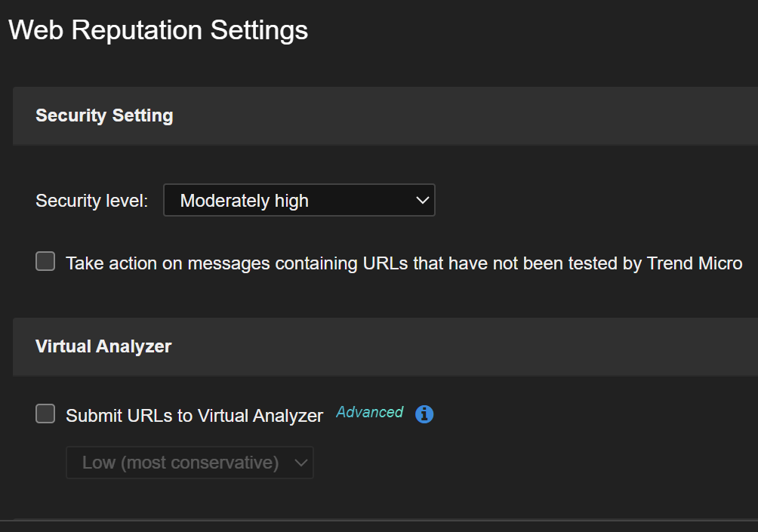The width and height of the screenshot is (758, 532).
Task: Click 'Submit URLs to Virtual Analyzer' label text
Action: (194, 415)
